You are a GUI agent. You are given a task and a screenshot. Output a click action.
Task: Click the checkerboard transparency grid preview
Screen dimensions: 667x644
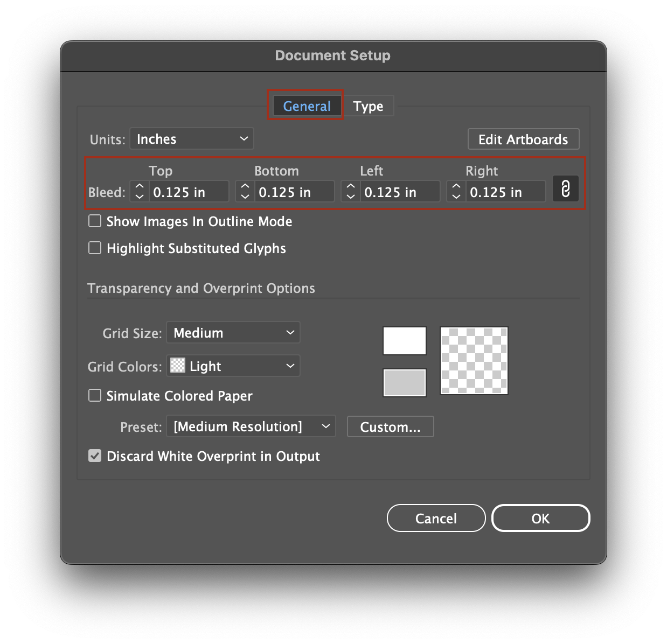(x=474, y=361)
